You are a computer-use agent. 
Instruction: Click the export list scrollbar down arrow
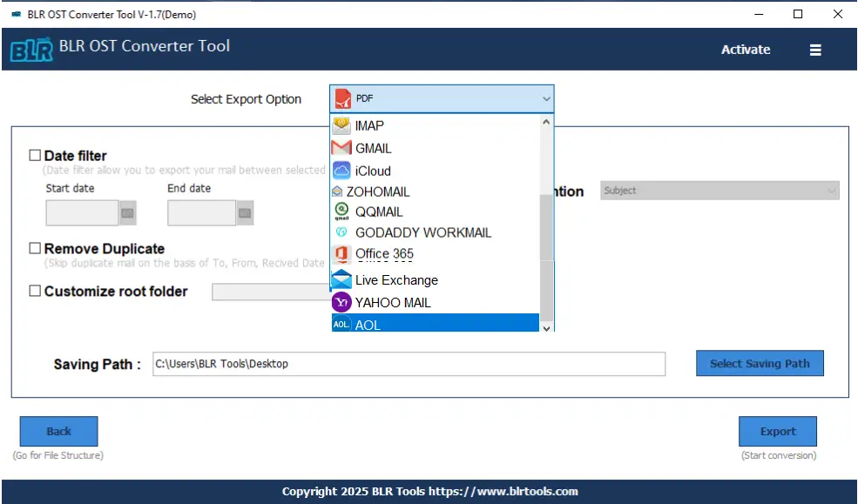pos(547,327)
